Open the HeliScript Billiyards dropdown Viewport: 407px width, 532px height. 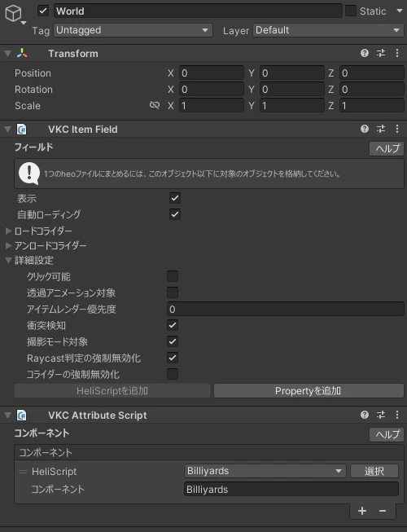point(265,471)
